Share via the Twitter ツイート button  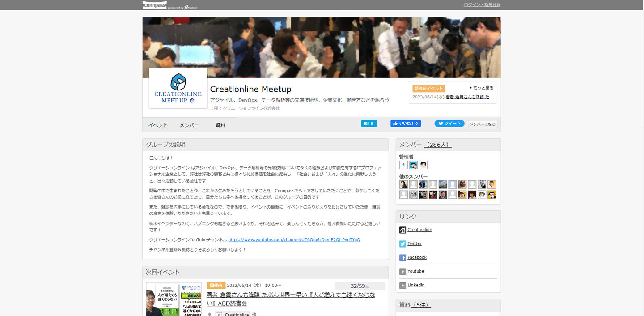[x=449, y=124]
